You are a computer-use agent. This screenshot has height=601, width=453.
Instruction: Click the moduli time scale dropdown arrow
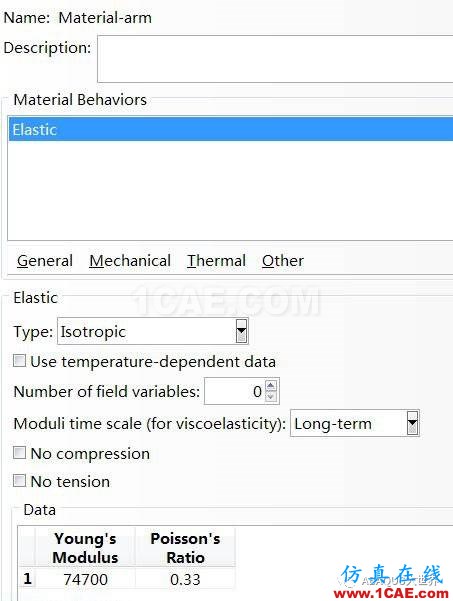point(412,423)
